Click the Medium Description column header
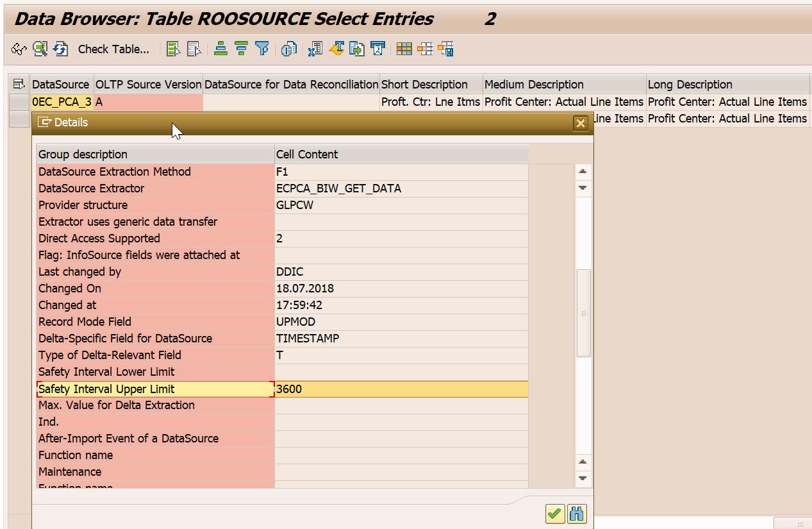Viewport: 812px width, 529px height. click(565, 85)
